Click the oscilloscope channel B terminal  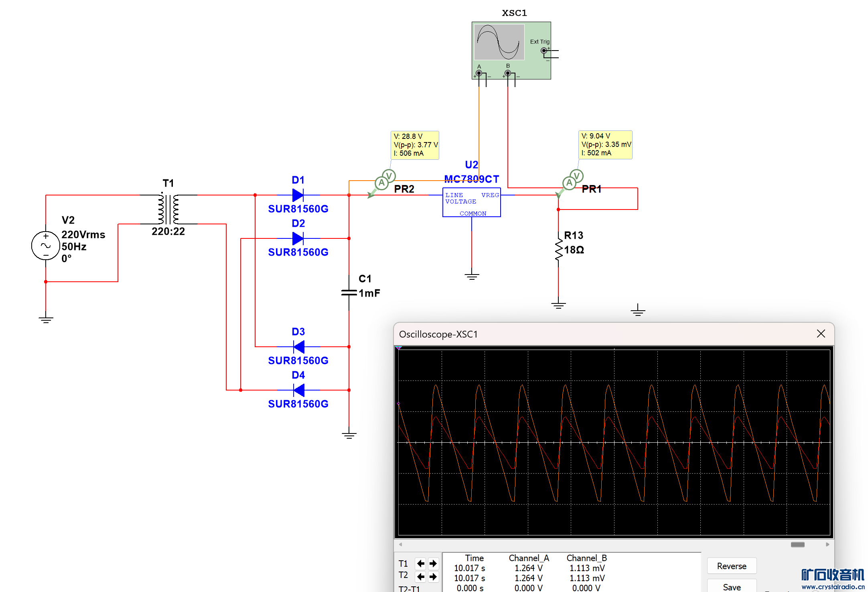tap(508, 73)
